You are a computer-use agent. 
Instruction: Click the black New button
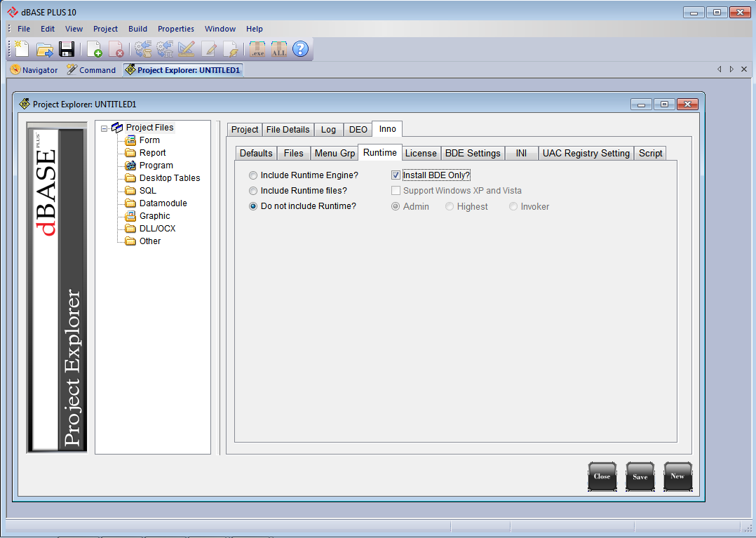678,476
